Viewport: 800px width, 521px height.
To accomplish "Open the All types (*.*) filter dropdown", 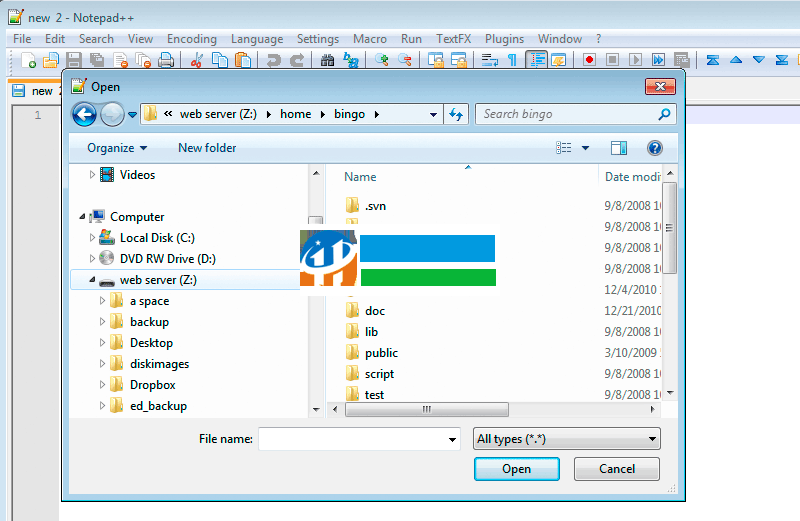I will pyautogui.click(x=567, y=439).
